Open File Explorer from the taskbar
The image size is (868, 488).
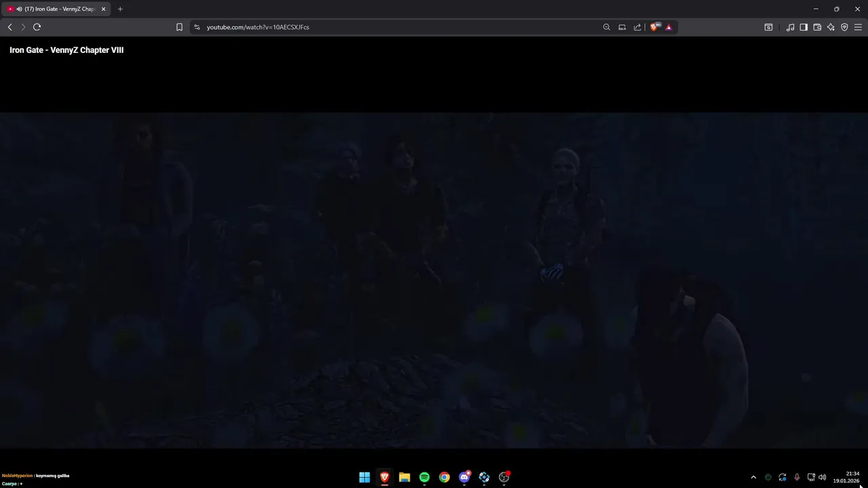point(404,477)
